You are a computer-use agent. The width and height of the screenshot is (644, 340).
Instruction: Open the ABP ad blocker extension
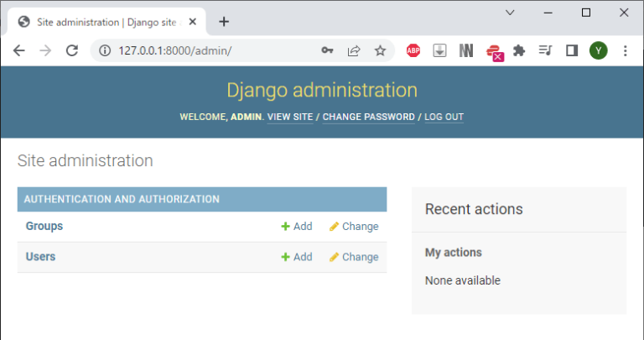(413, 50)
